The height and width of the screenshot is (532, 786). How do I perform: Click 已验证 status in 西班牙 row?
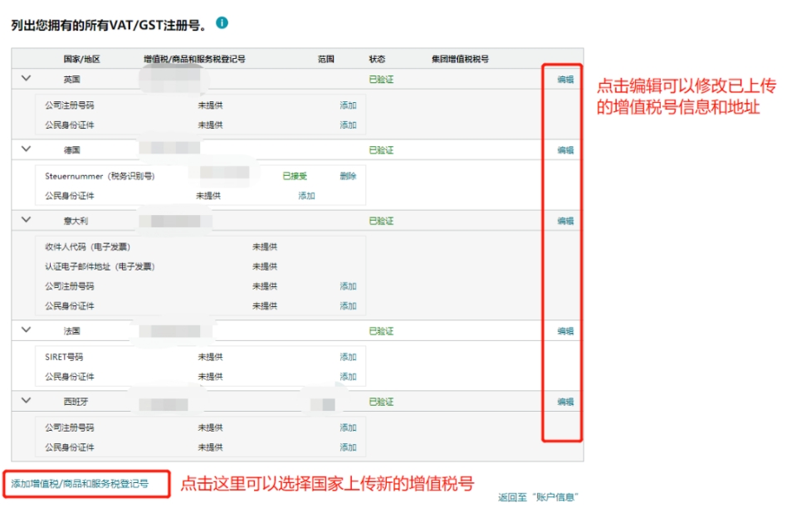381,402
